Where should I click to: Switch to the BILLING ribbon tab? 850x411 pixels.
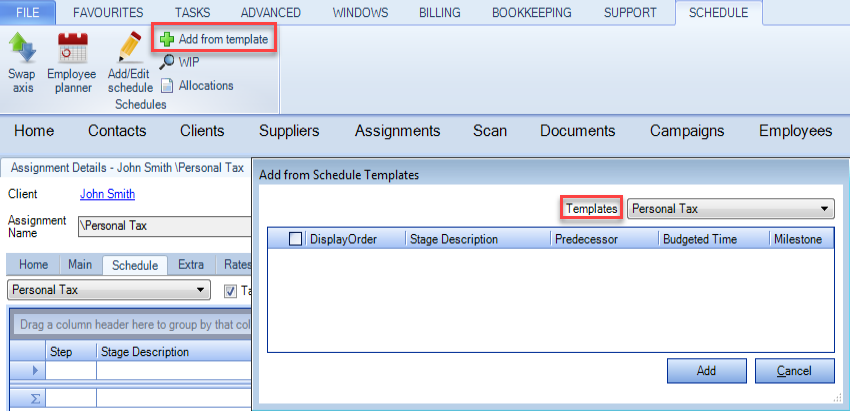pyautogui.click(x=440, y=12)
